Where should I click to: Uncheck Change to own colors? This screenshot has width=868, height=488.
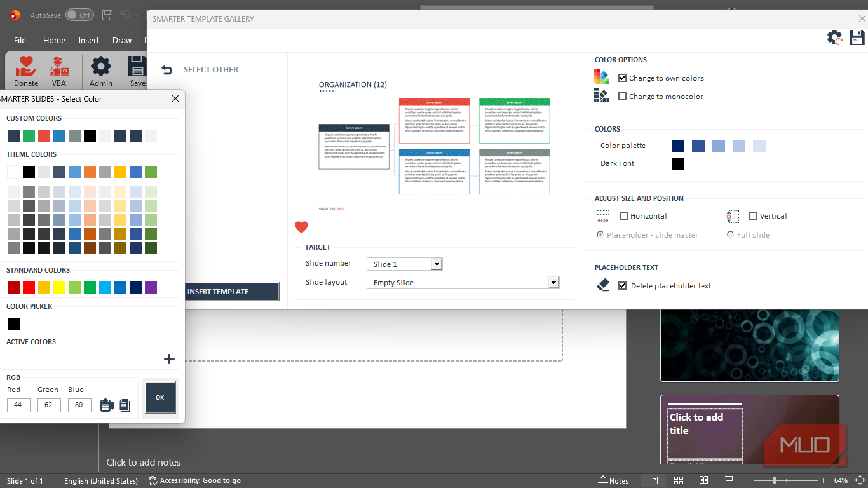(623, 78)
